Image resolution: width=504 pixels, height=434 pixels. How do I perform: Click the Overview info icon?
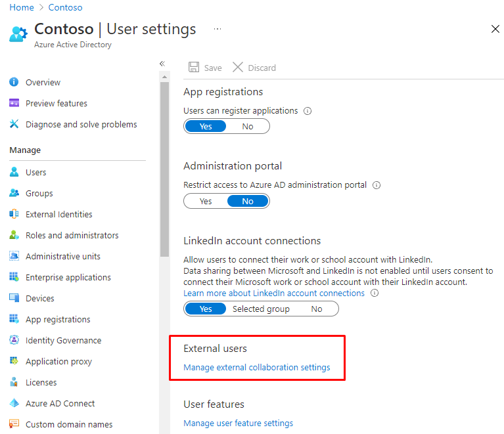coord(14,82)
